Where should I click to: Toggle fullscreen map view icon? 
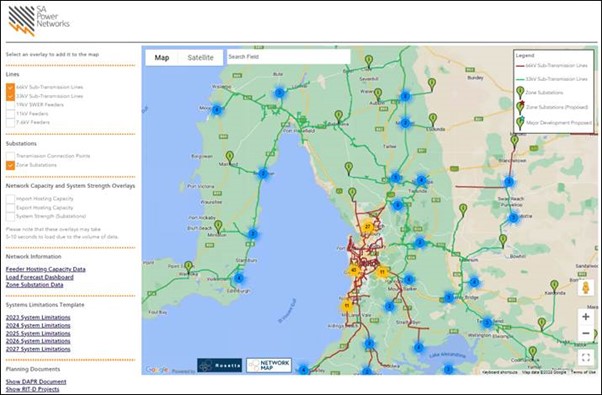pyautogui.click(x=585, y=358)
